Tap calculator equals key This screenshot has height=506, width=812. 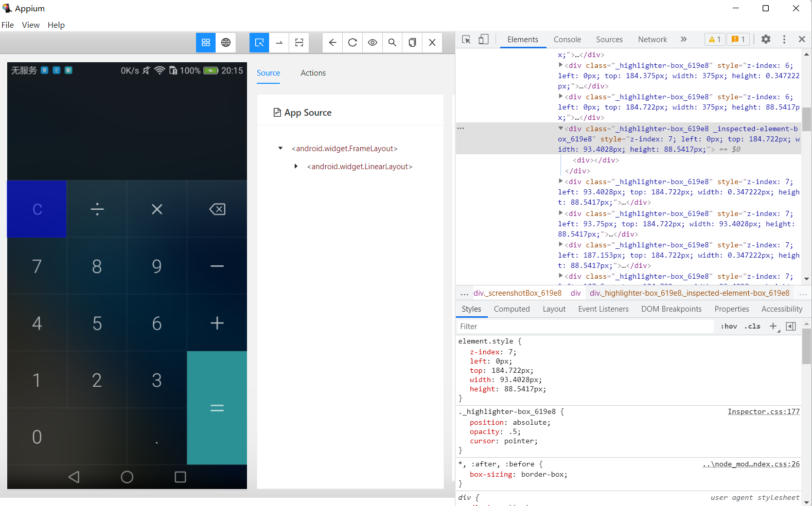pyautogui.click(x=217, y=408)
